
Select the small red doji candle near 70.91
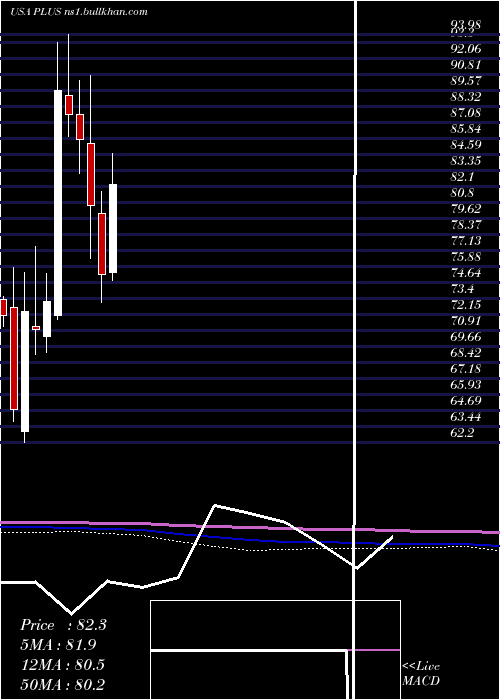36,328
